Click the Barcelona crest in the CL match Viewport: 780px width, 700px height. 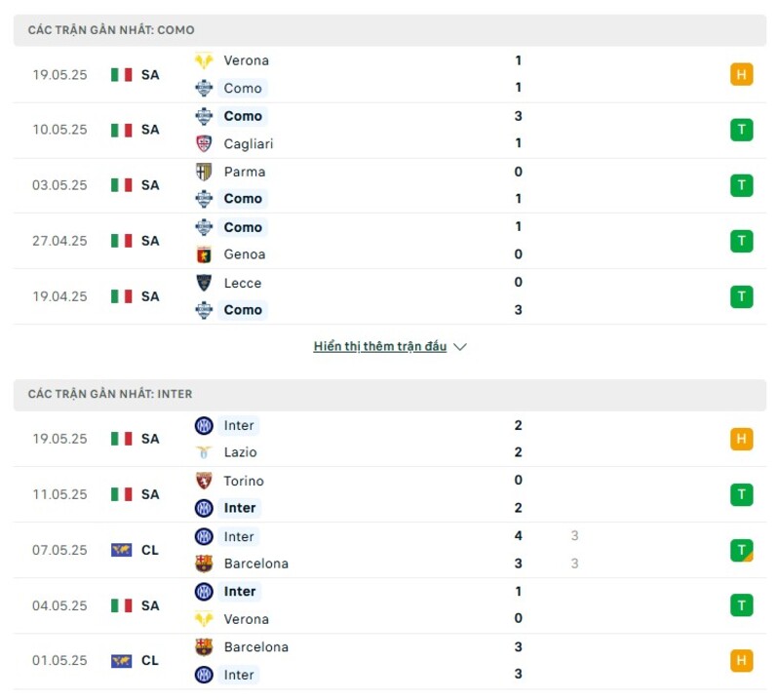(205, 564)
